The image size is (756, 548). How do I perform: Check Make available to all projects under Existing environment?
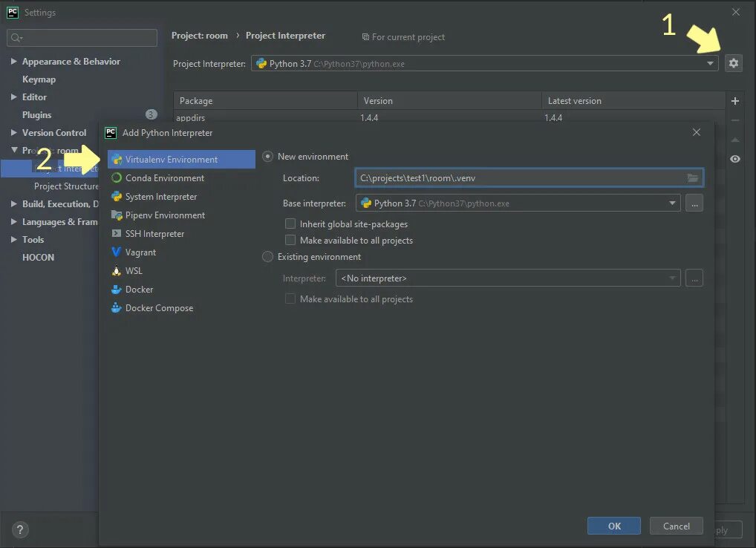290,299
